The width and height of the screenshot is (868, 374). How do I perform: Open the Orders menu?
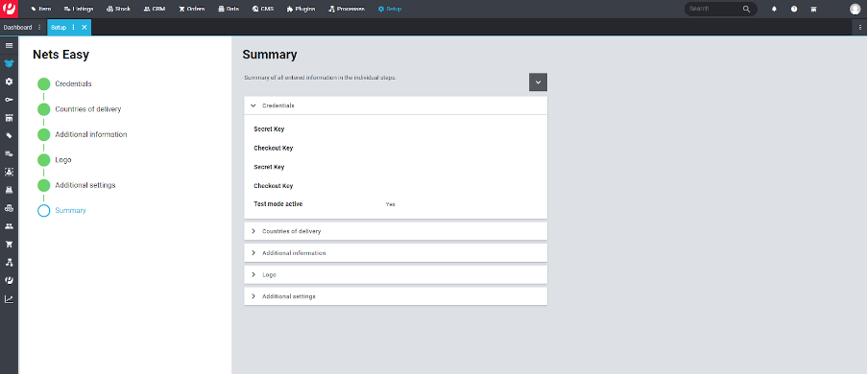[x=191, y=9]
